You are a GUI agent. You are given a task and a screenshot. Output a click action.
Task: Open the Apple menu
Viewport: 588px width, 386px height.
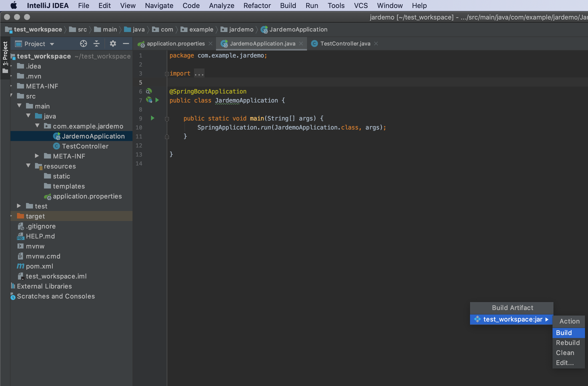(x=14, y=5)
